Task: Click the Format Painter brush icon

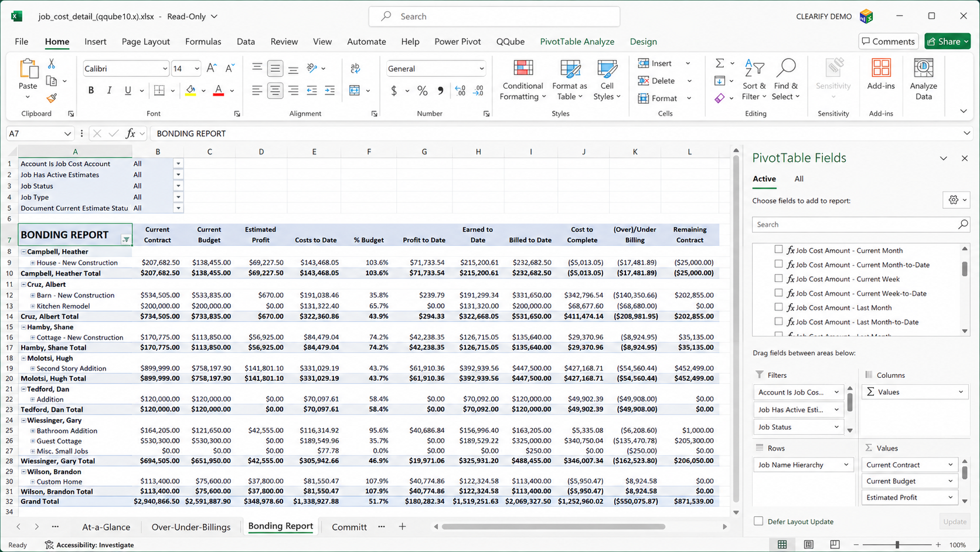Action: (x=52, y=98)
